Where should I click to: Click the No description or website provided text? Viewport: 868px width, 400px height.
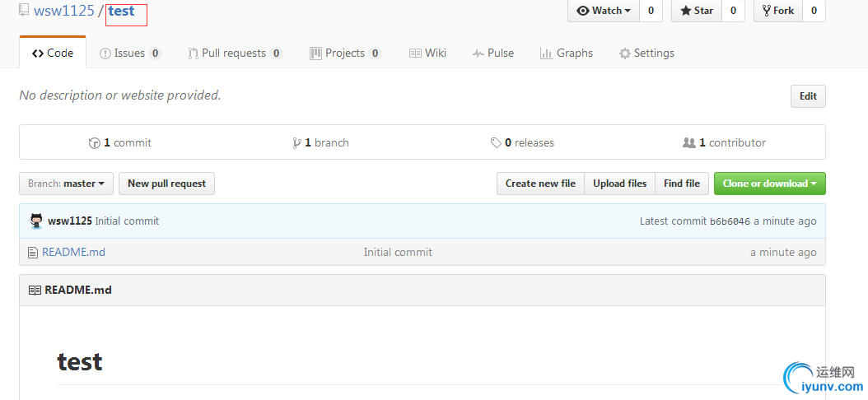click(120, 95)
